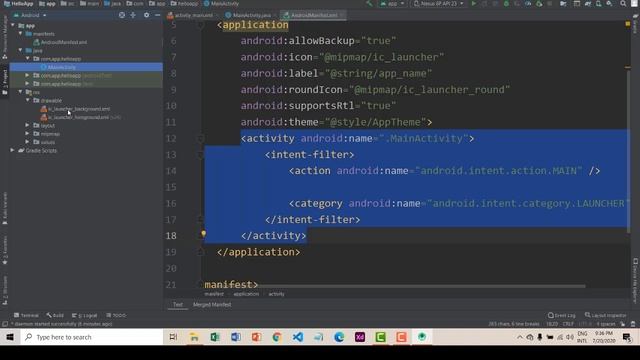Click the Make Project hammer icon

369,4
